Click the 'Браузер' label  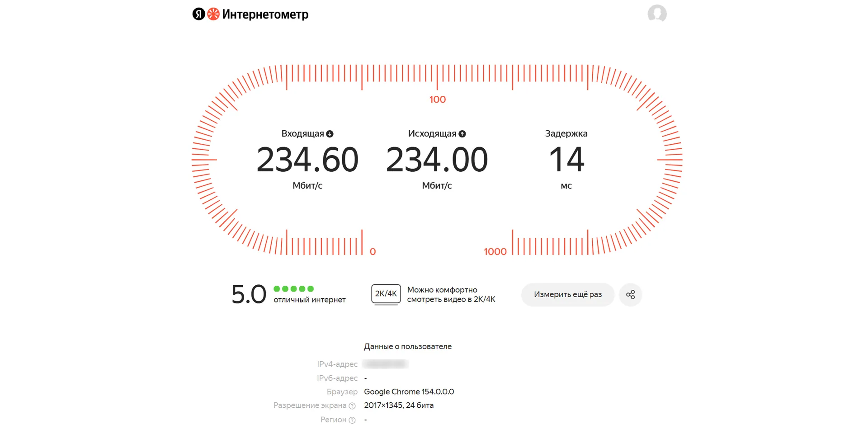coord(342,392)
